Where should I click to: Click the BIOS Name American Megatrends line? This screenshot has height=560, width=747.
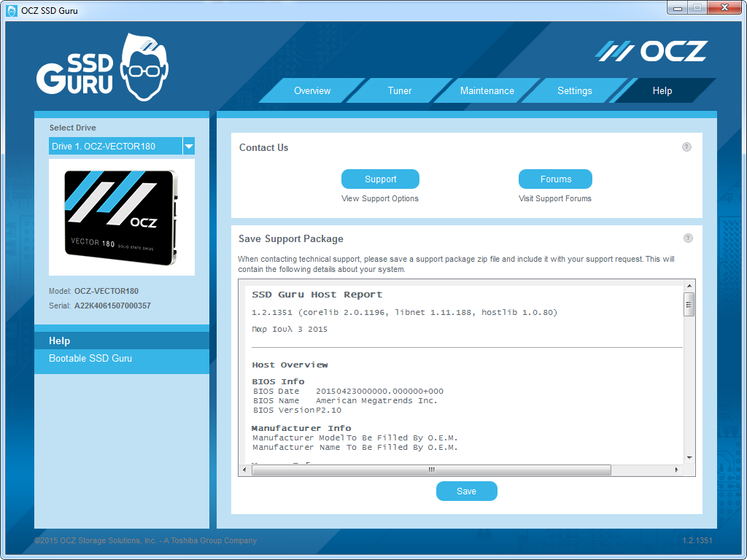(345, 400)
